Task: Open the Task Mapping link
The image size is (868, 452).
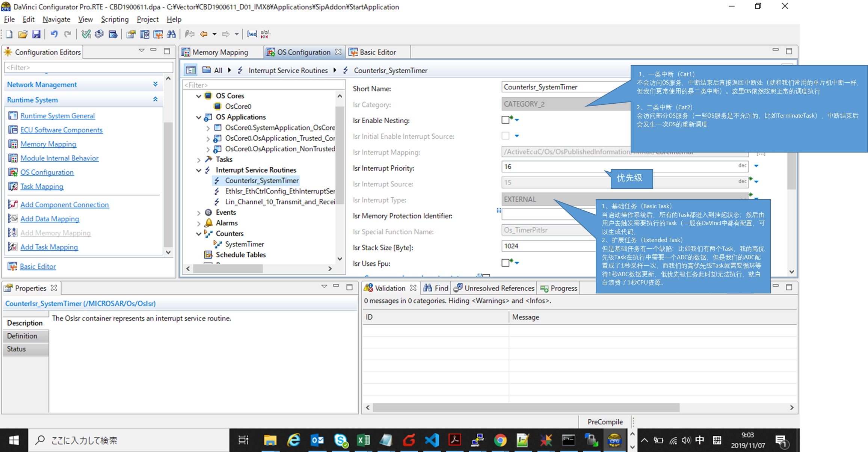Action: (42, 186)
